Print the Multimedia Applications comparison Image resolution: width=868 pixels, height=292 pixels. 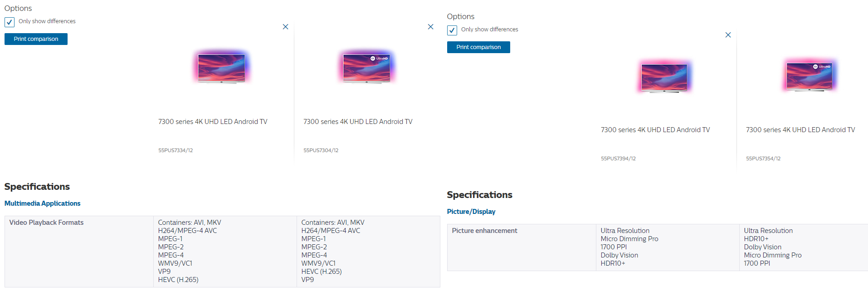point(36,39)
